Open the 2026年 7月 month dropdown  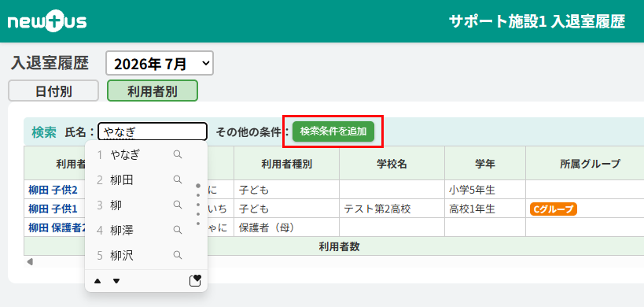click(160, 63)
